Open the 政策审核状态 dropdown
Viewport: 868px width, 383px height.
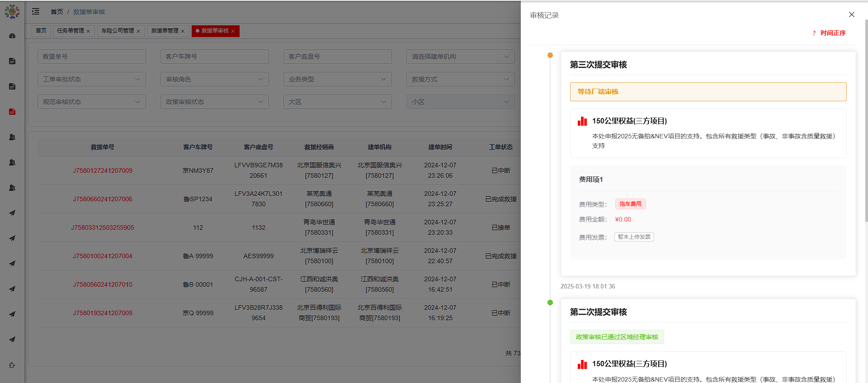tap(214, 102)
